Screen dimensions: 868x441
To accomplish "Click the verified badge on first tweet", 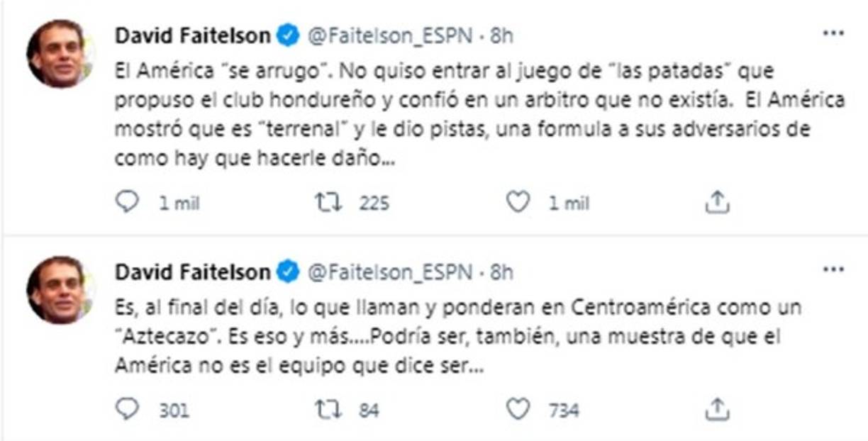I will coord(288,35).
